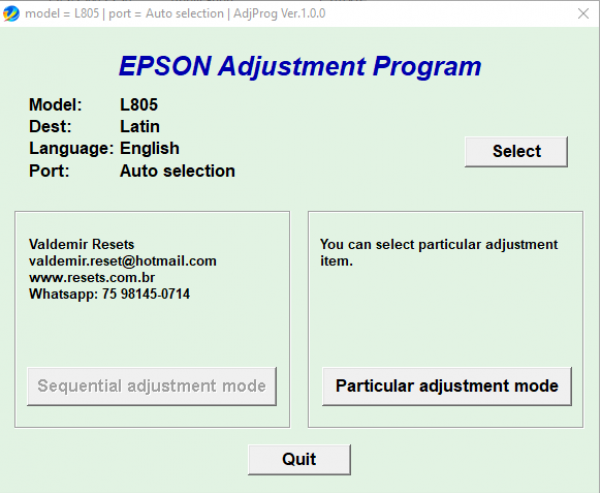Click the disabled Sequential adjustment mode button
The width and height of the screenshot is (600, 493).
(152, 386)
